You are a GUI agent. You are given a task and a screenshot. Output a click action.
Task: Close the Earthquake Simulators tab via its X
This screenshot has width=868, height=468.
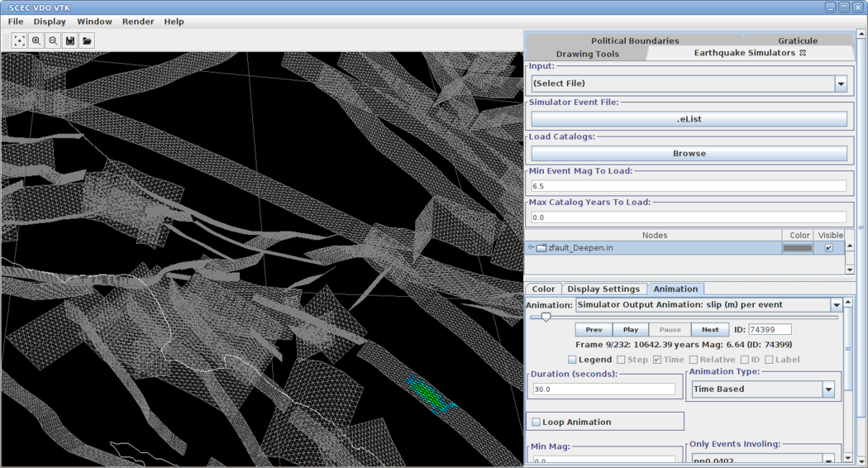(802, 54)
